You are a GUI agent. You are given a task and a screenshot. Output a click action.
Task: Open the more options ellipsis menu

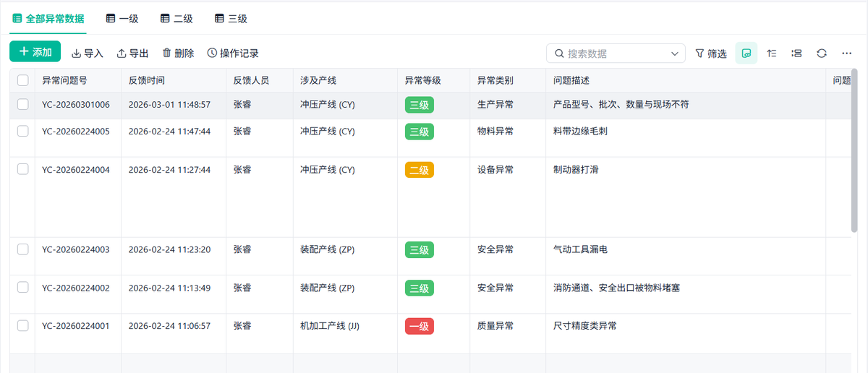pyautogui.click(x=847, y=53)
